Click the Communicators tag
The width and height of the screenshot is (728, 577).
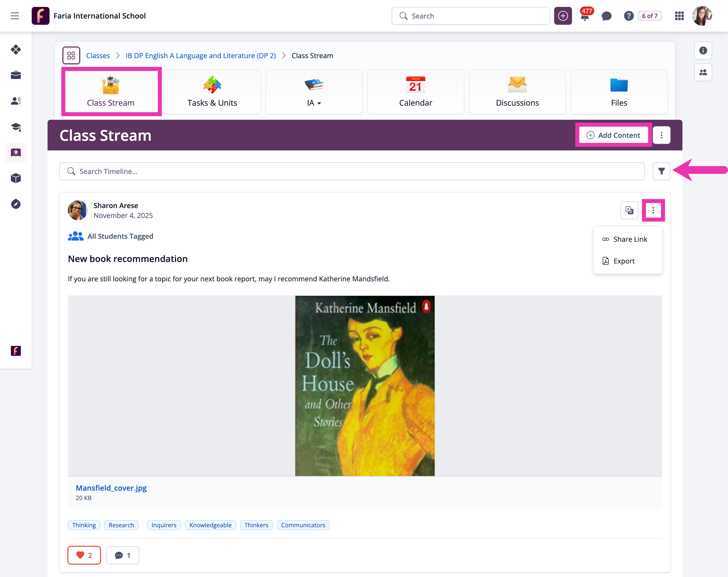click(303, 525)
